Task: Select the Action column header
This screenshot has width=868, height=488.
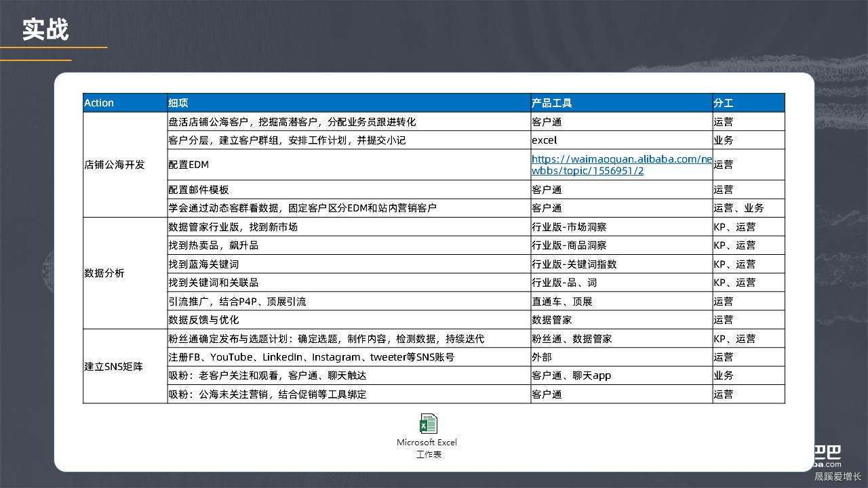Action: pyautogui.click(x=125, y=103)
